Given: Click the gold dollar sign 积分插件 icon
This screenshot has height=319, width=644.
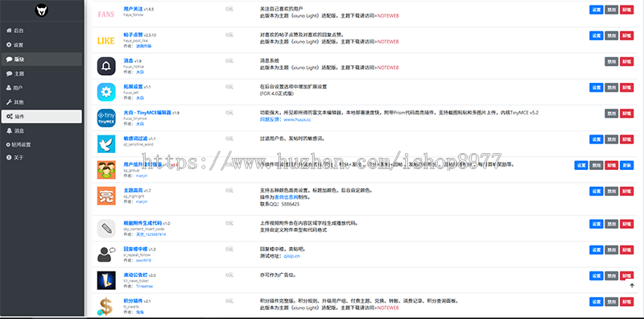Looking at the screenshot, I should tap(106, 306).
